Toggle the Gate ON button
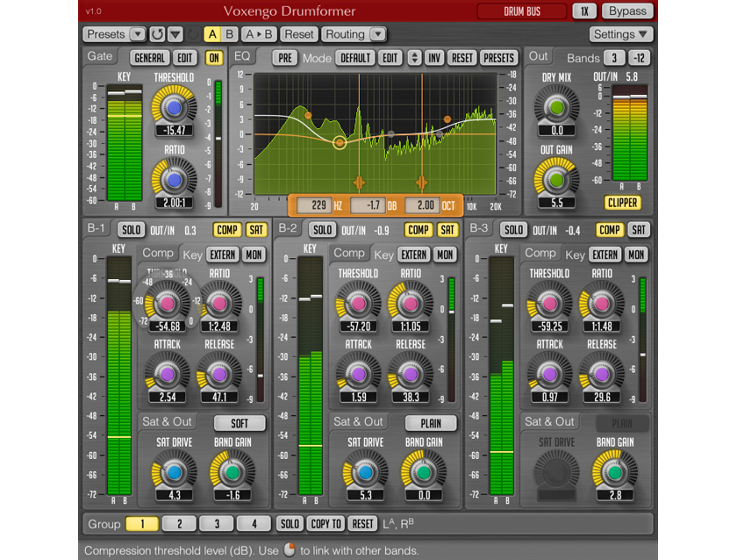 214,58
